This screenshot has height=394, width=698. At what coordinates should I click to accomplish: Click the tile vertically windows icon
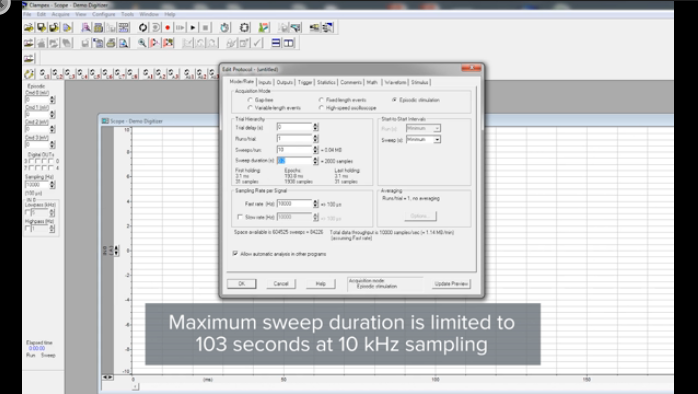click(x=288, y=43)
